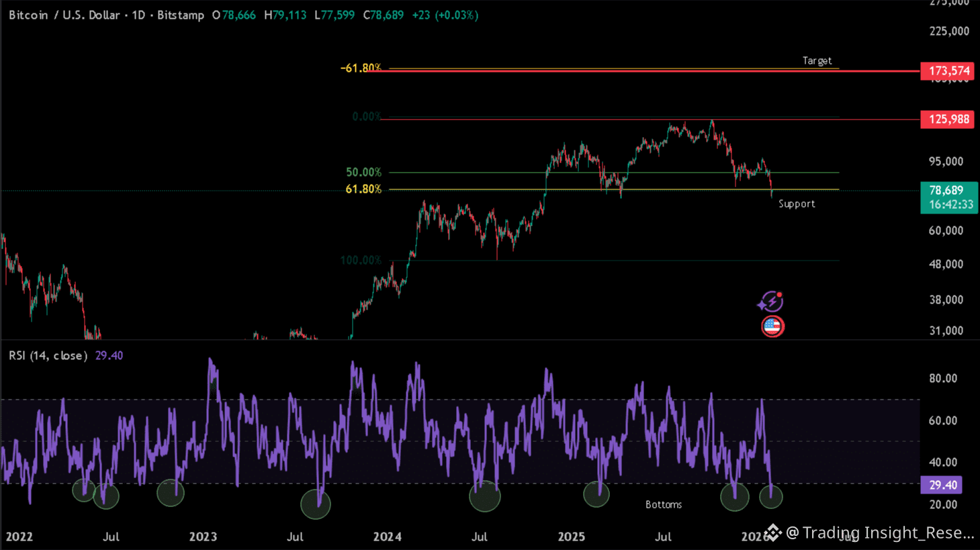Click the 40.00 RSI axis value

pyautogui.click(x=943, y=462)
